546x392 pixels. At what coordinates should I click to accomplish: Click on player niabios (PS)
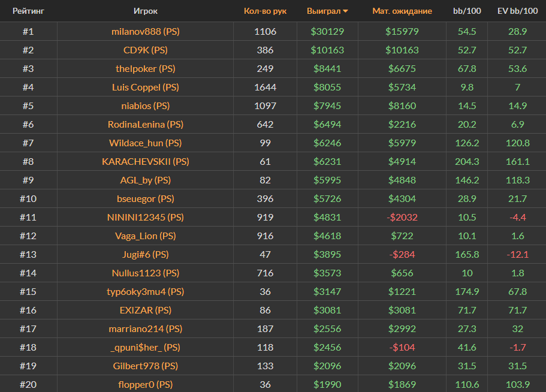(145, 105)
